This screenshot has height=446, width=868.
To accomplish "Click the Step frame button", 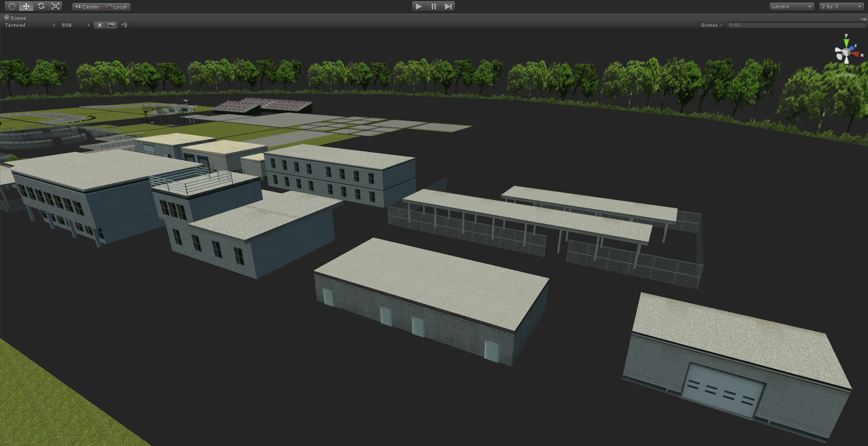I will [448, 6].
